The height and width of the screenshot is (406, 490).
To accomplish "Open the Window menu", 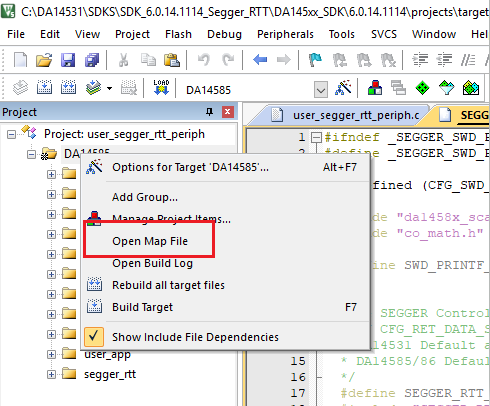I will (434, 34).
